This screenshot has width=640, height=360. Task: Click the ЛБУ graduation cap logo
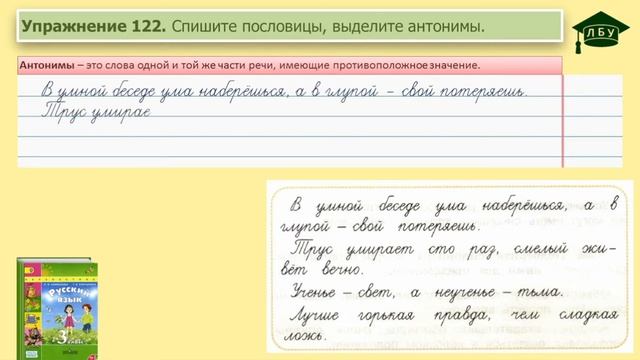point(600,32)
